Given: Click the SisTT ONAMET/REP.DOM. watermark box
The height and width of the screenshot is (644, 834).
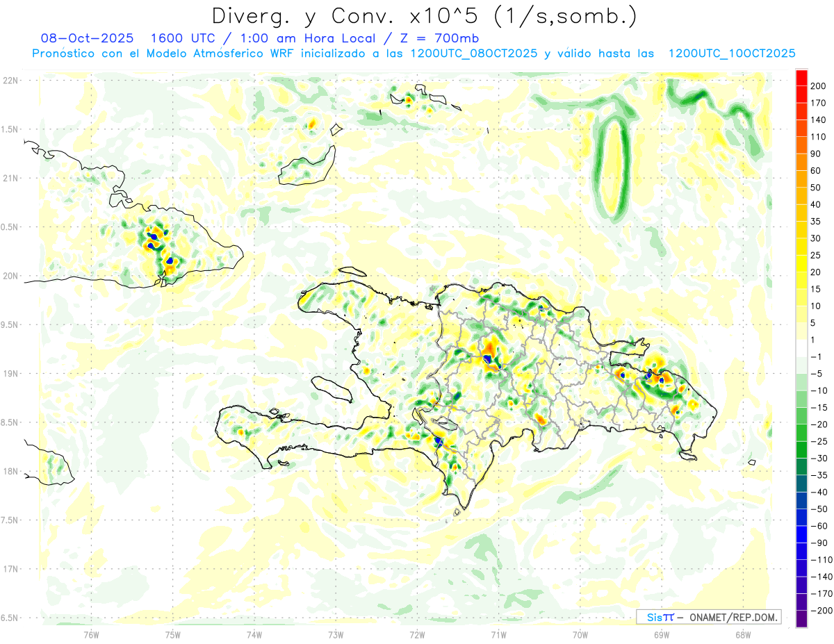Looking at the screenshot, I should tap(708, 617).
